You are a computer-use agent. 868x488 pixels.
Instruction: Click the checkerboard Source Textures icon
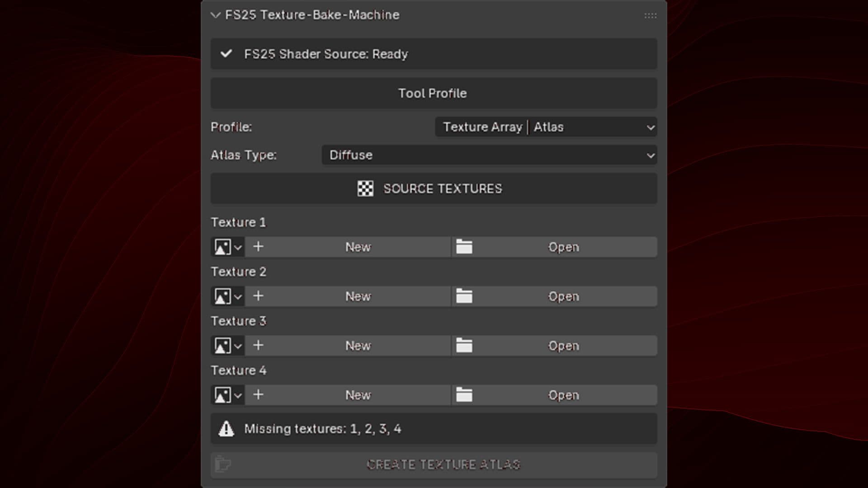365,188
